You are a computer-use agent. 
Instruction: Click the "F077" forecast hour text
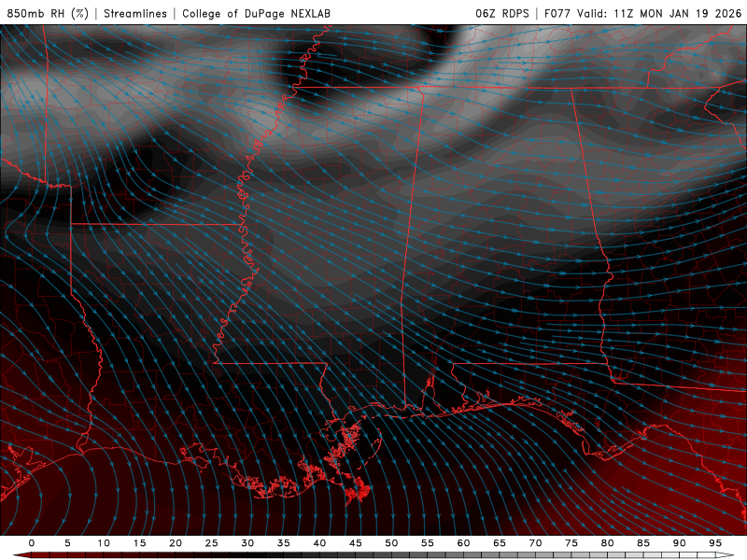[557, 13]
